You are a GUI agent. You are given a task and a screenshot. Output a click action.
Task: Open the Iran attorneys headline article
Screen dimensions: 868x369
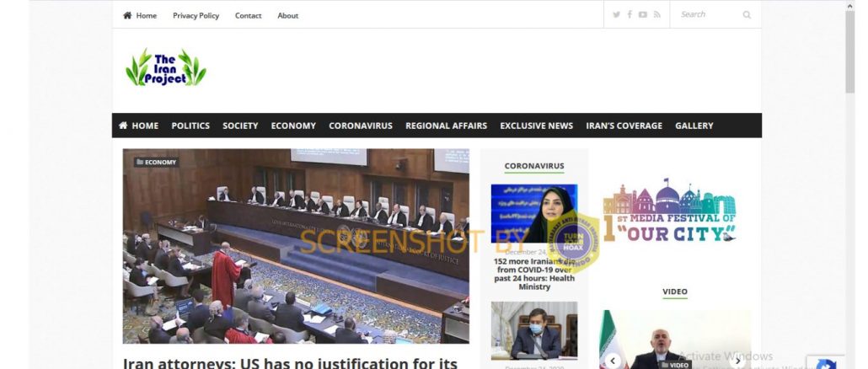(290, 363)
